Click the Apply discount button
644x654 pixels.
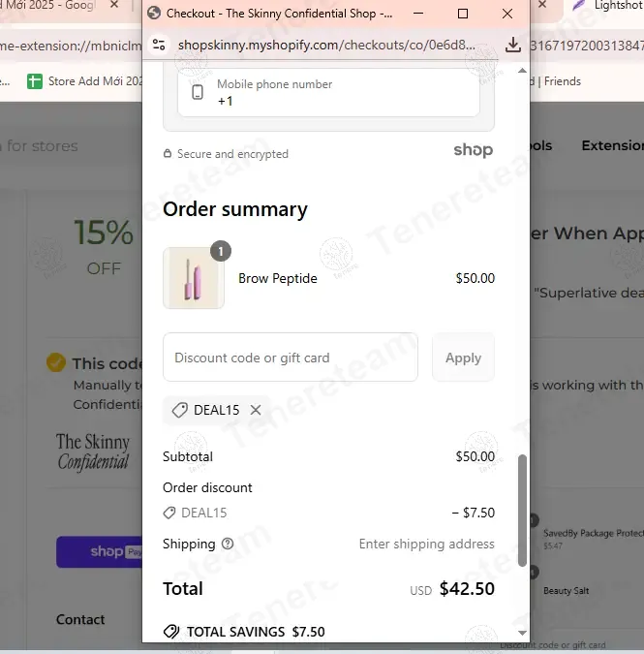pos(464,357)
